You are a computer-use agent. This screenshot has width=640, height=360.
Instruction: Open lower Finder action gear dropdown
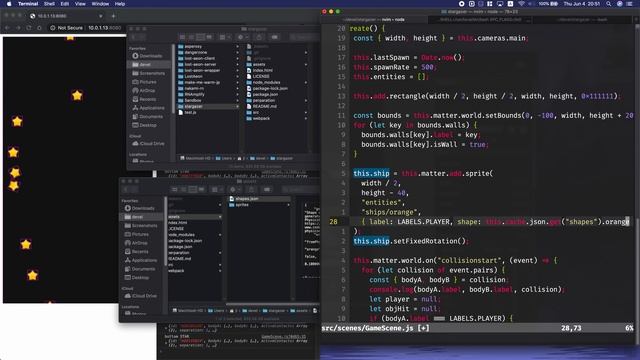(235, 189)
